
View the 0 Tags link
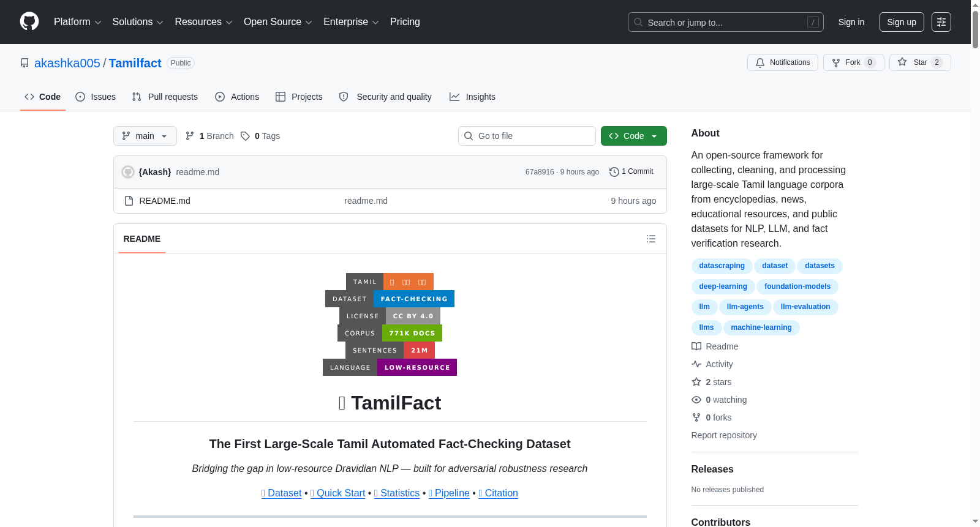pos(260,136)
